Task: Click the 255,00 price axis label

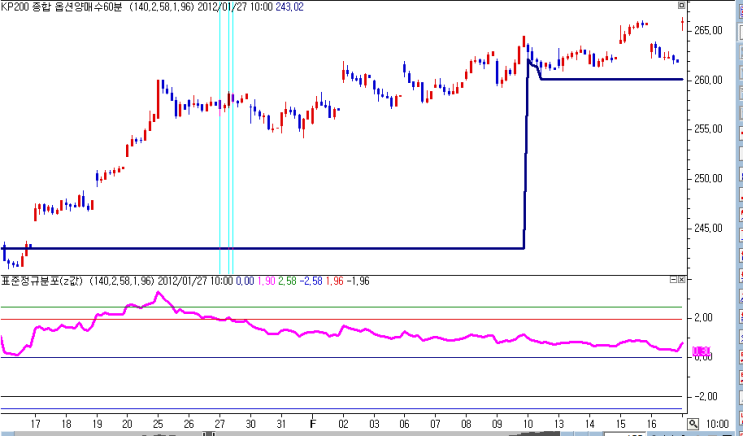Action: point(708,129)
